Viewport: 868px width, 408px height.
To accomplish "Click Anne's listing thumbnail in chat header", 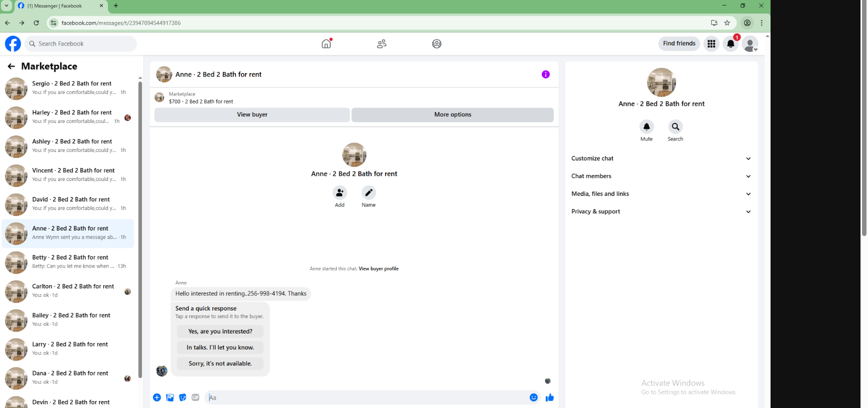I will click(x=164, y=74).
